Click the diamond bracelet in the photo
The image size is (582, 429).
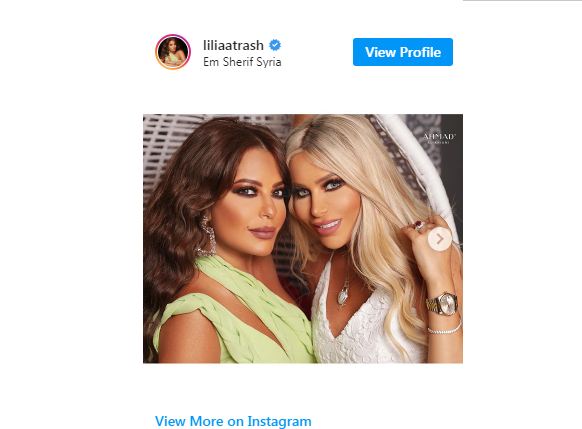point(444,329)
